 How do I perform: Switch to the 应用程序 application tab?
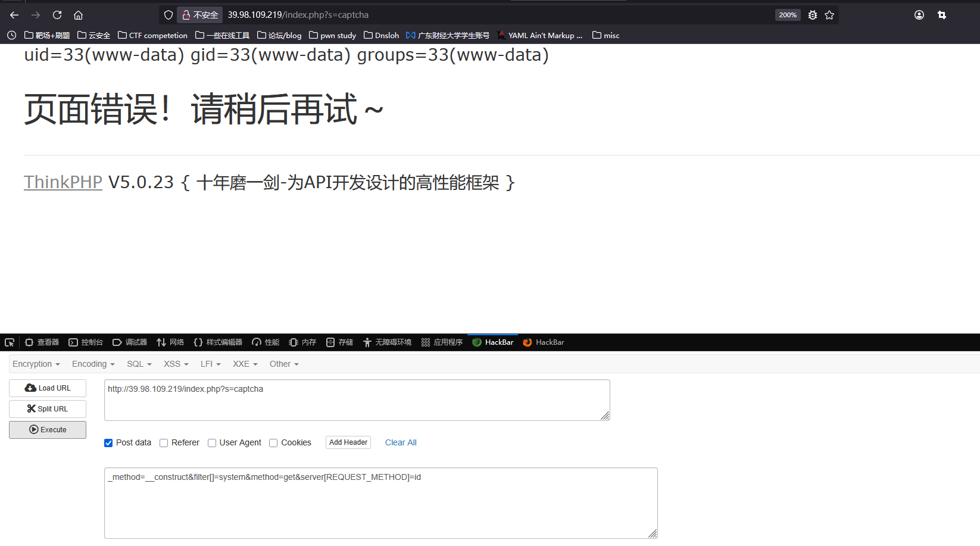click(442, 342)
